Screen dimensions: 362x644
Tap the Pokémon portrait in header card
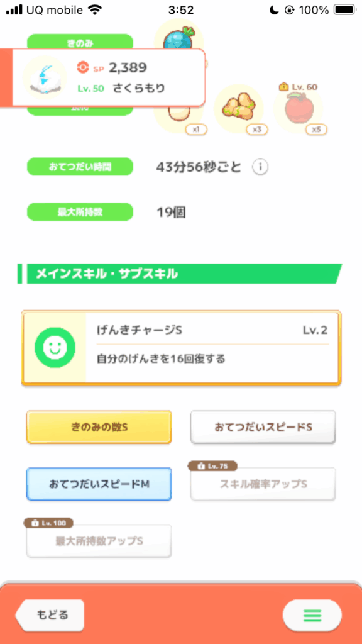[45, 77]
